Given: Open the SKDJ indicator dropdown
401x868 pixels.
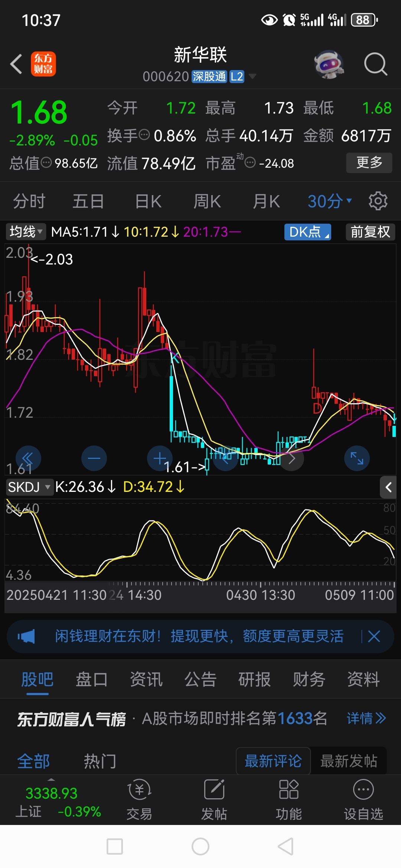Looking at the screenshot, I should (30, 487).
